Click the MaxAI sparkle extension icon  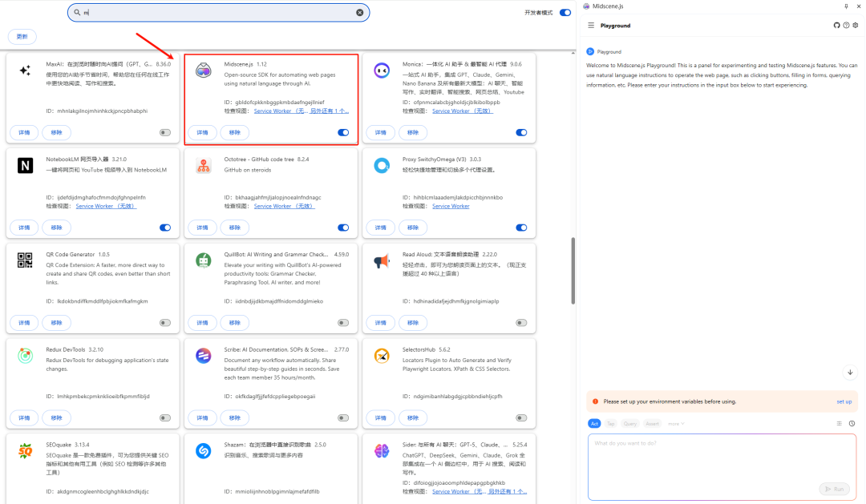[x=25, y=70]
